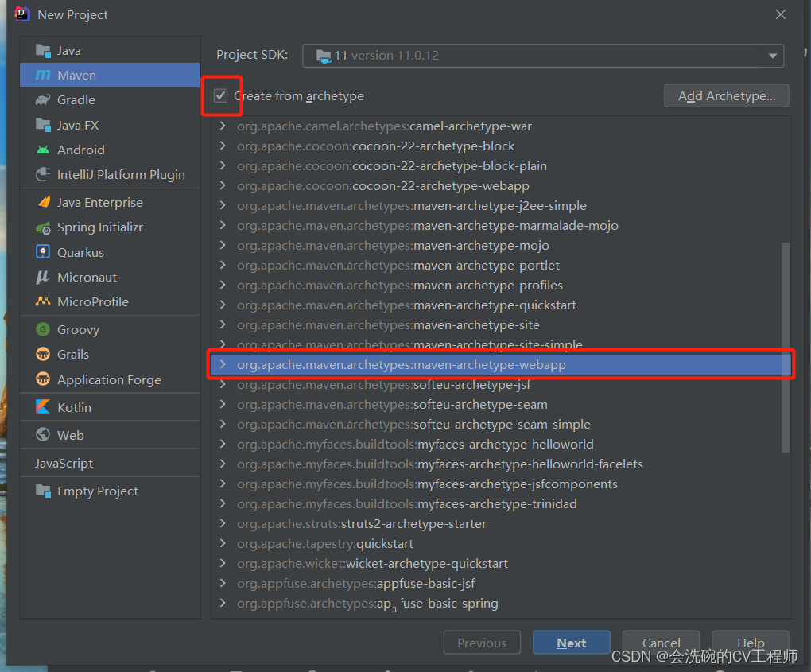Click the Empty Project folder icon

pyautogui.click(x=43, y=491)
